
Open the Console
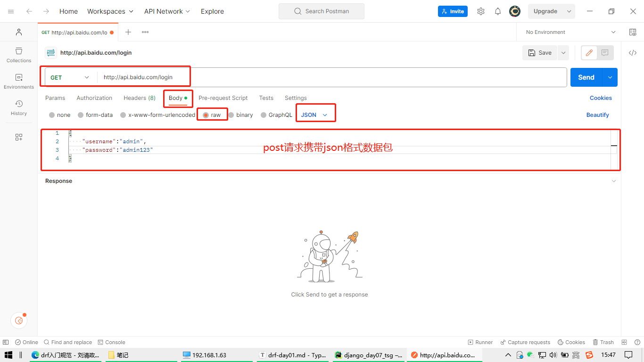coord(111,342)
